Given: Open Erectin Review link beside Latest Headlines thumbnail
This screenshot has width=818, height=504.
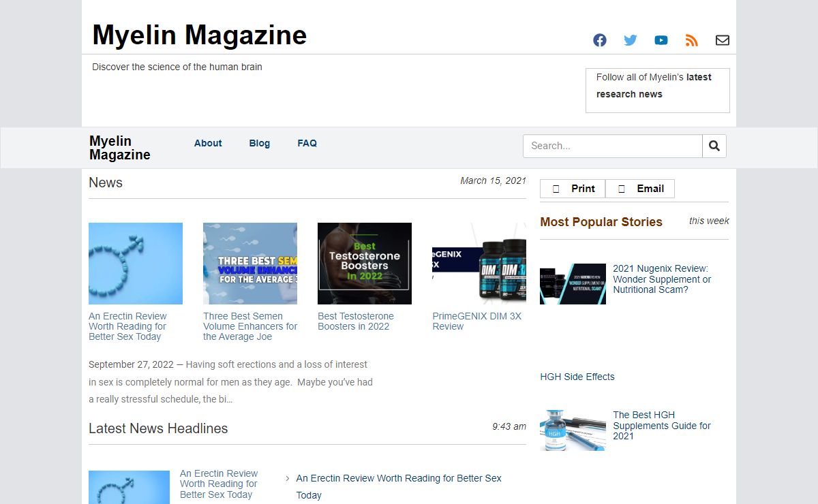Looking at the screenshot, I should pos(219,484).
